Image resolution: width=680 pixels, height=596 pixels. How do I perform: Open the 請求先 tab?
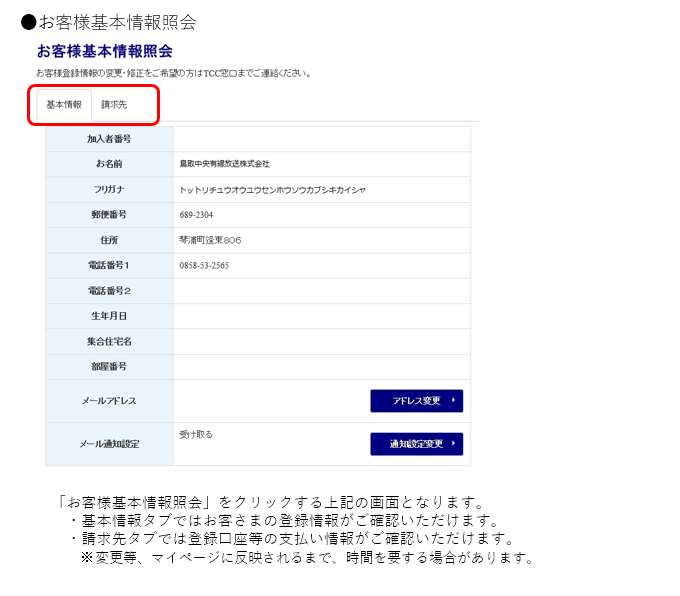pos(114,105)
